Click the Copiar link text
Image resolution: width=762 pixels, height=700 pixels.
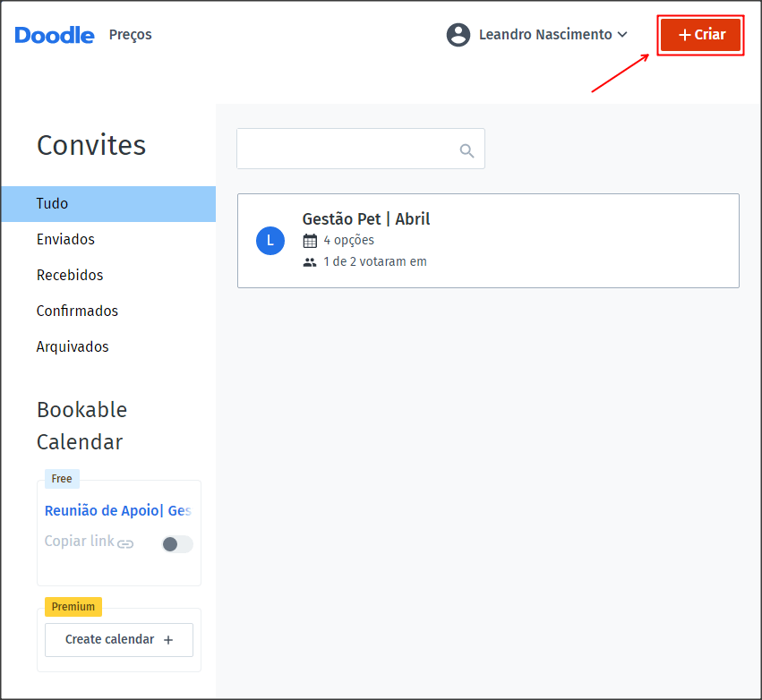79,542
